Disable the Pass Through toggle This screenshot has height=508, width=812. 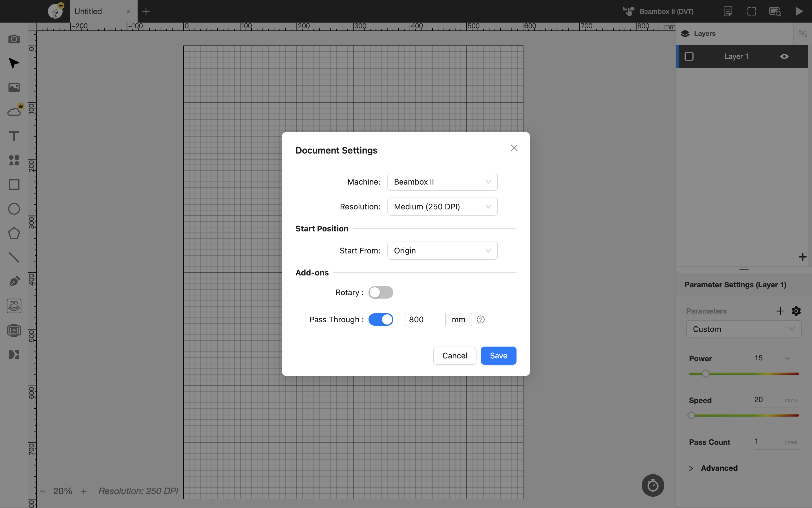381,319
